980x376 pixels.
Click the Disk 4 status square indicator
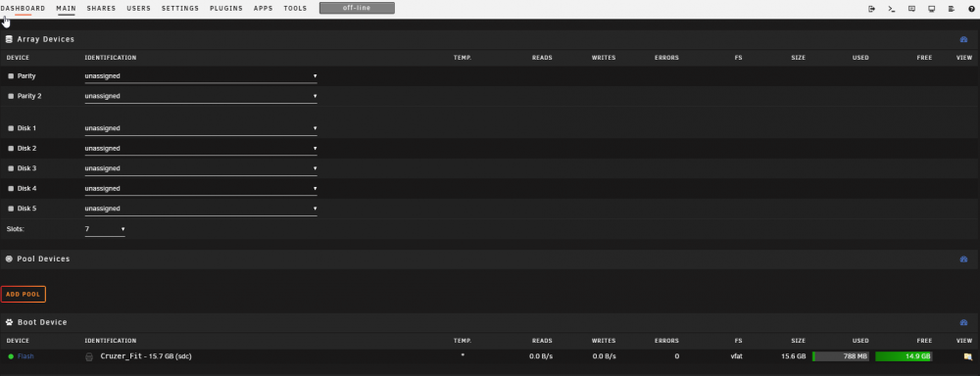pos(11,188)
